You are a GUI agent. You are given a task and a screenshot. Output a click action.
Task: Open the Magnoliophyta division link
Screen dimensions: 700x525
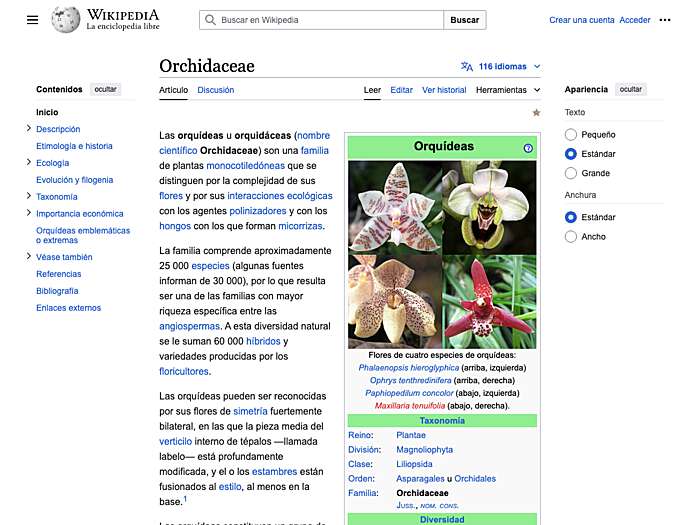click(424, 450)
